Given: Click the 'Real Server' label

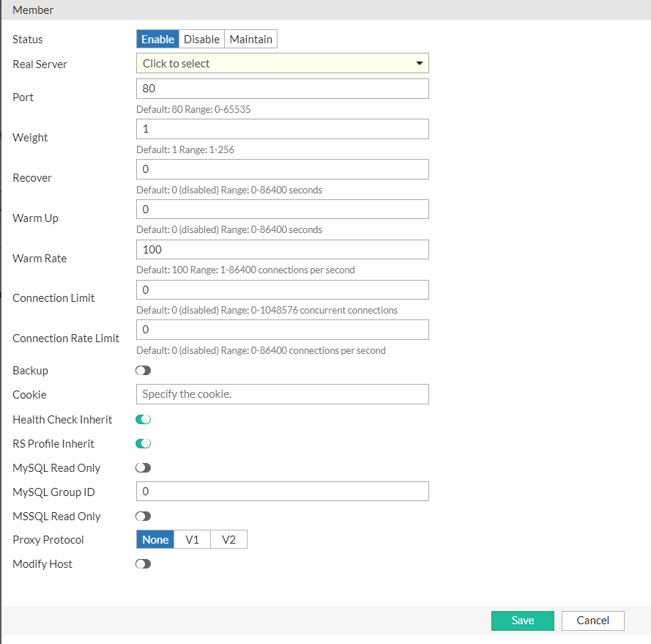Looking at the screenshot, I should (x=40, y=64).
